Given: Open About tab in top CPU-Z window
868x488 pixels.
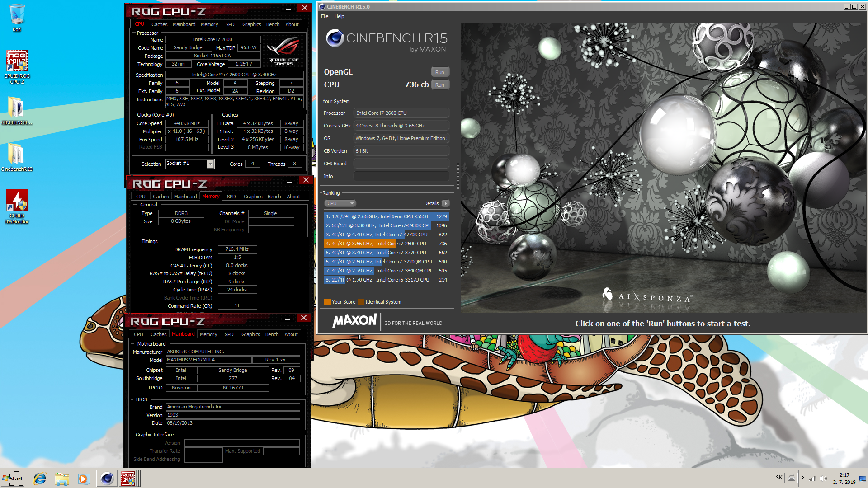Looking at the screenshot, I should click(x=292, y=24).
